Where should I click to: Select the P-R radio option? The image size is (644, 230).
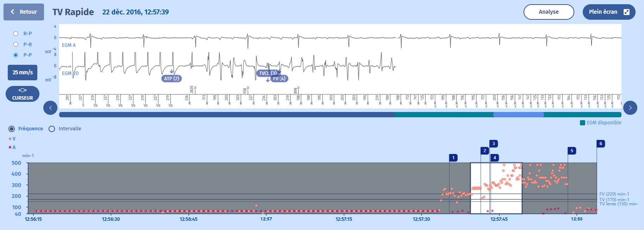point(15,44)
